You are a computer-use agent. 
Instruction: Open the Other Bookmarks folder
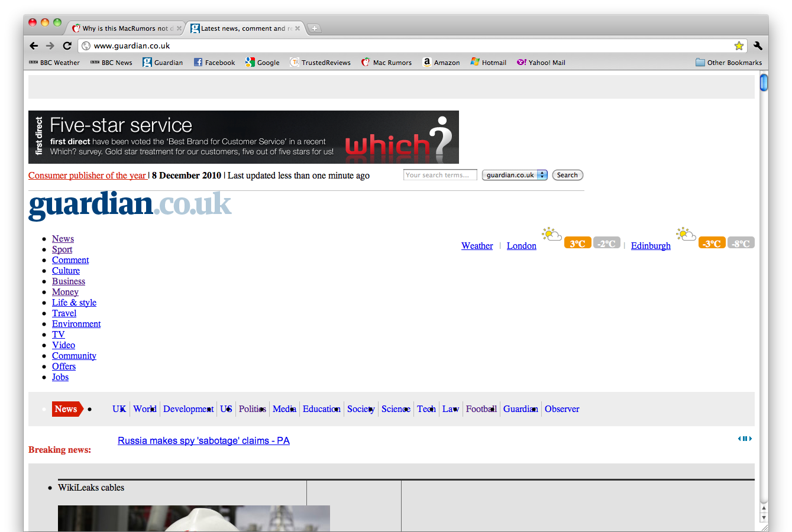tap(729, 62)
